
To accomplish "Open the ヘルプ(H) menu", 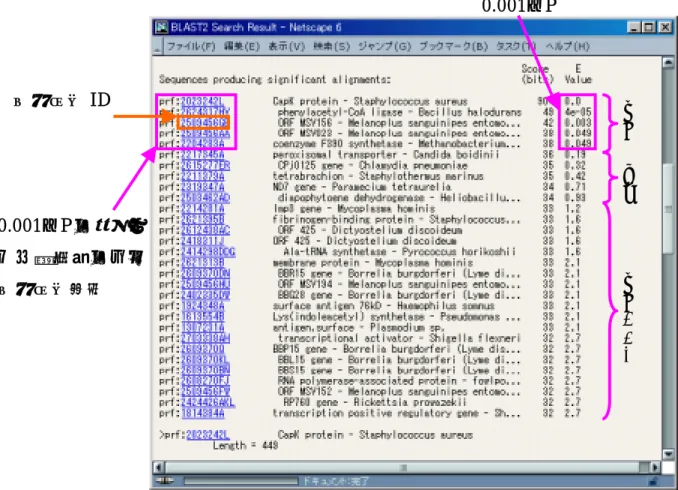I will [567, 46].
